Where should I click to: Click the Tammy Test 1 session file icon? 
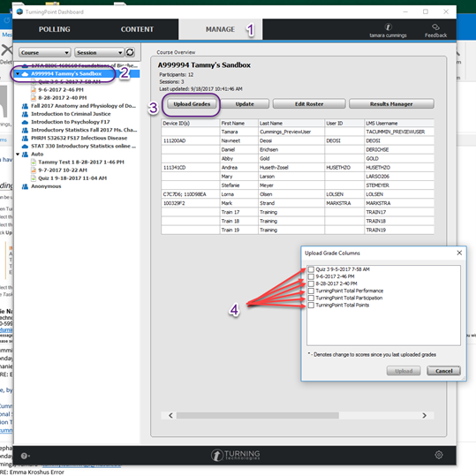(x=34, y=162)
